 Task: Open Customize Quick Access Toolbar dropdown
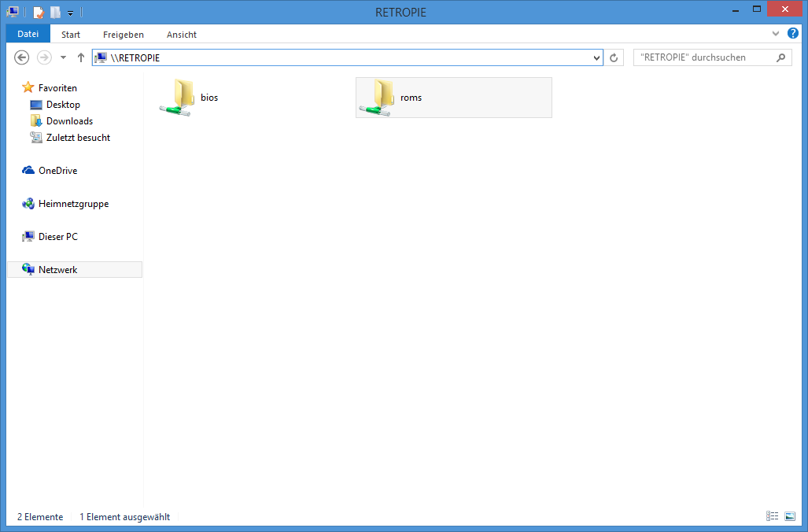point(71,13)
